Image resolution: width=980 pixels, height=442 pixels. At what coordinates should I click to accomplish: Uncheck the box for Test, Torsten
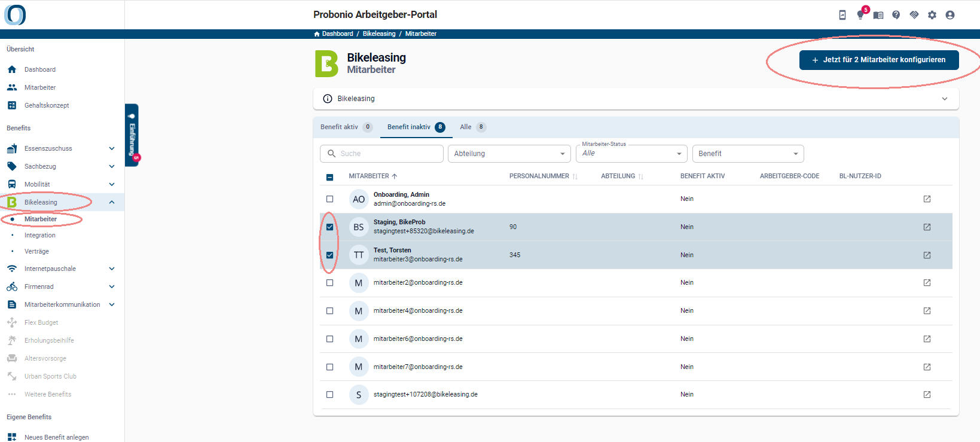point(329,255)
